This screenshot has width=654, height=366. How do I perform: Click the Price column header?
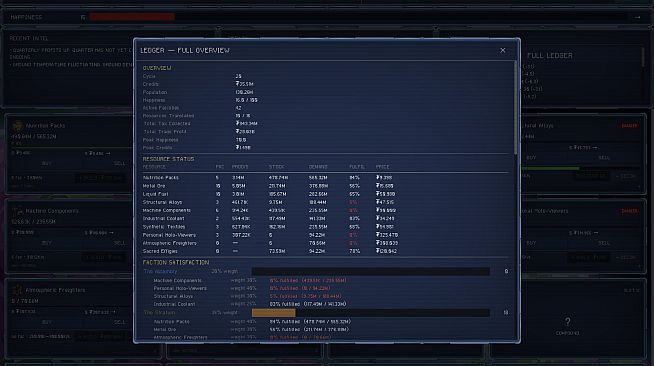click(x=382, y=167)
